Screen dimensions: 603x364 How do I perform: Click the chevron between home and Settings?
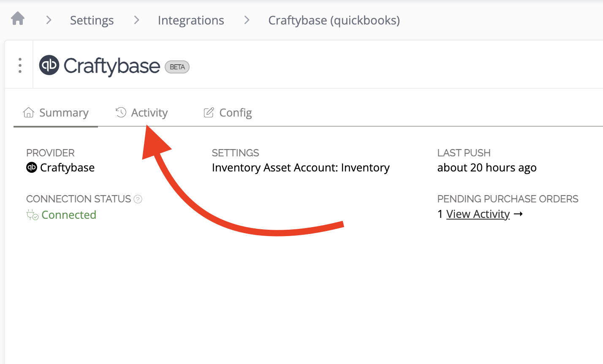[49, 20]
